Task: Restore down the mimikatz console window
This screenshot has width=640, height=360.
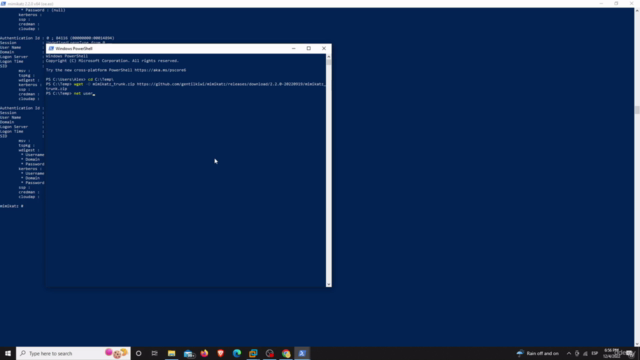Action: [x=616, y=3]
